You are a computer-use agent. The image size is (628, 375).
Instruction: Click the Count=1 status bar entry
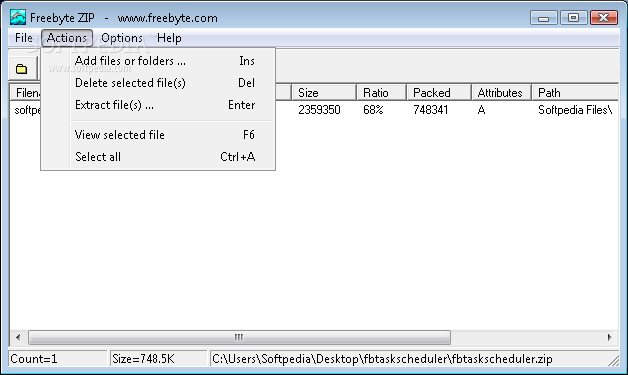58,359
